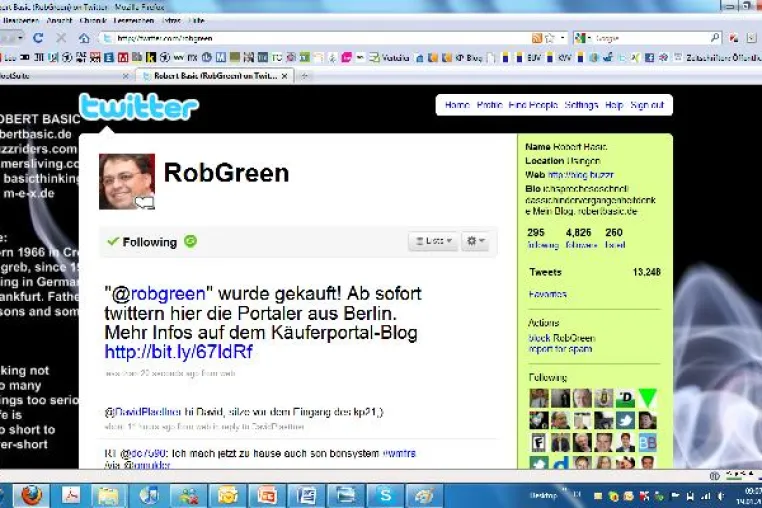Open the F letter avatar in Following

point(538,443)
